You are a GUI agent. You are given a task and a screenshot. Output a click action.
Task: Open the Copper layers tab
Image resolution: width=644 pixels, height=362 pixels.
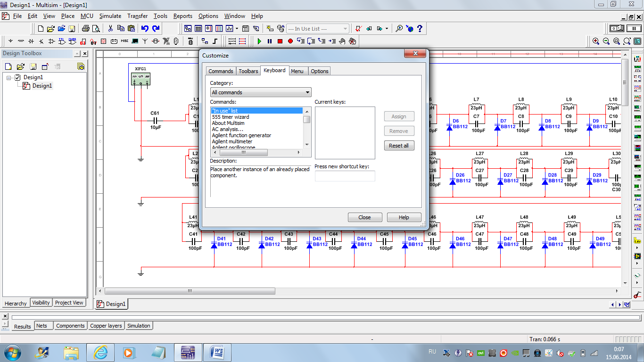[106, 326]
